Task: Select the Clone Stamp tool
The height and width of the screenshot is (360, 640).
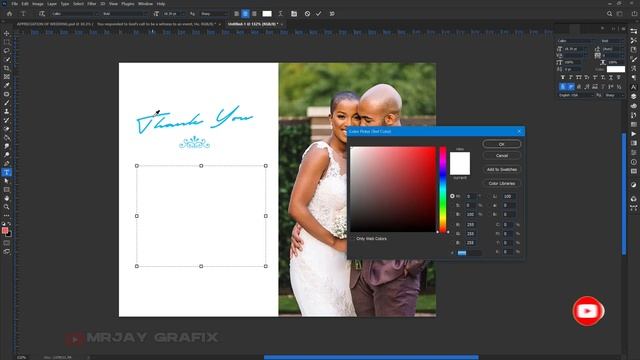Action: coord(7,111)
